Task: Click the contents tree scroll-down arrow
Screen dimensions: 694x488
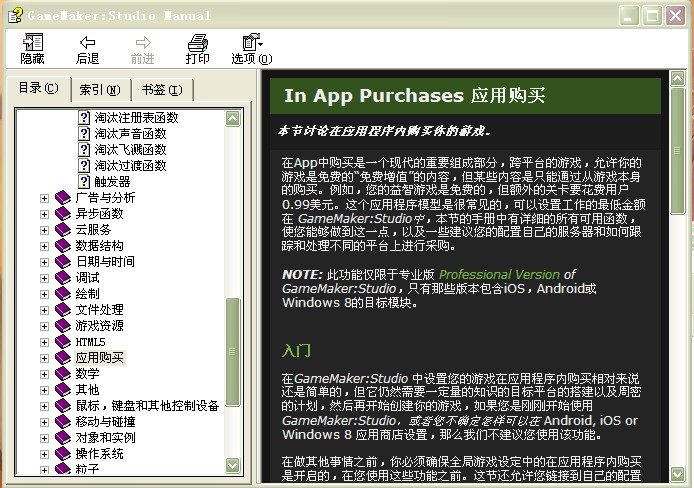Action: [233, 465]
